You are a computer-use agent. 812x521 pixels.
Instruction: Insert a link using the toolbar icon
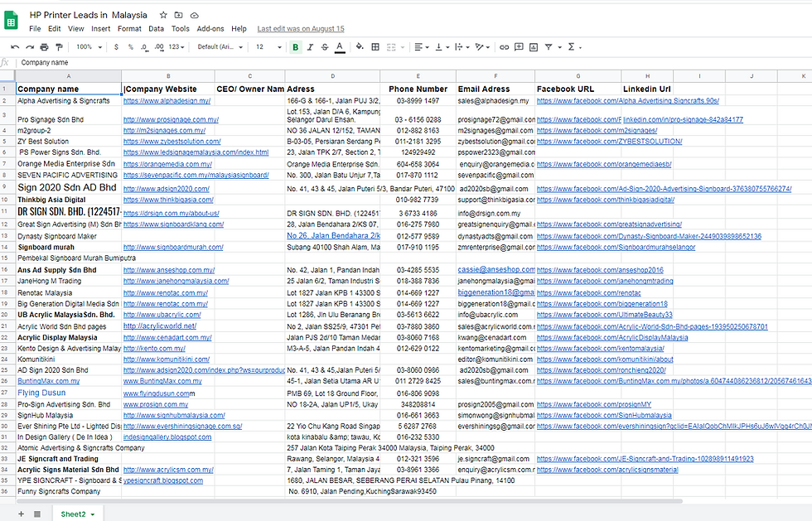504,47
